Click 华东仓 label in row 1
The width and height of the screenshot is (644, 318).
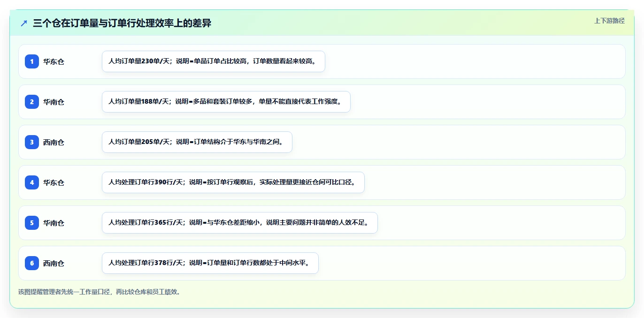(54, 61)
